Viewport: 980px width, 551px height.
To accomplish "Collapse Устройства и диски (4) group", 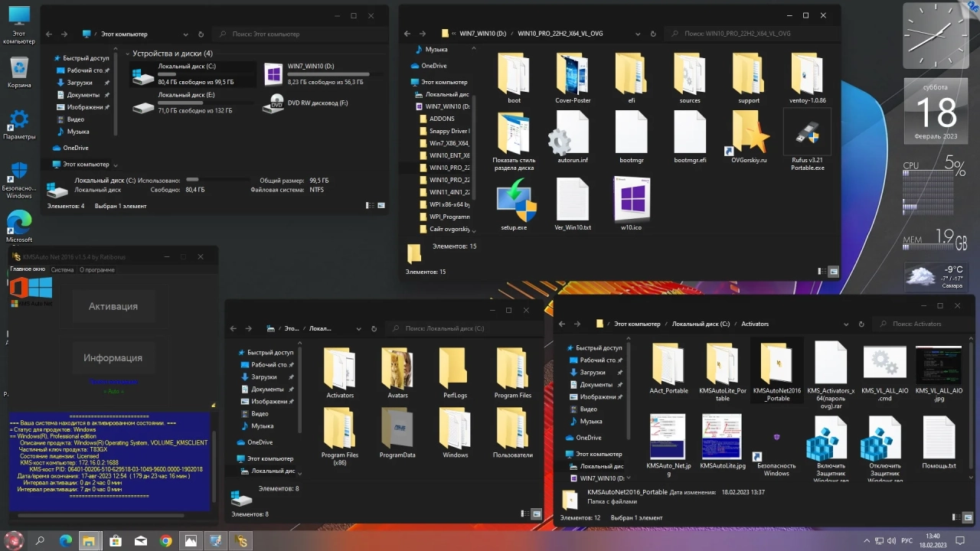I will 127,54.
